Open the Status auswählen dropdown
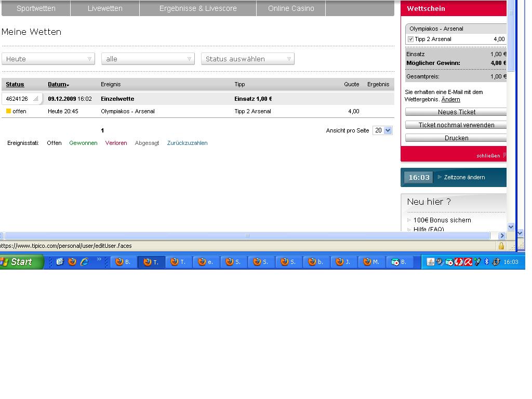The width and height of the screenshot is (532, 399). 248,59
